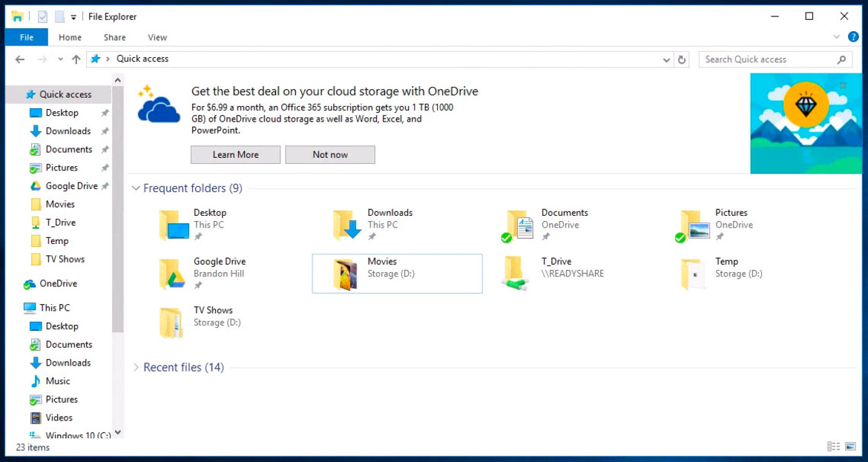Screen dimensions: 868x462
Task: Click the New folder quick toolbar icon
Action: click(x=59, y=16)
